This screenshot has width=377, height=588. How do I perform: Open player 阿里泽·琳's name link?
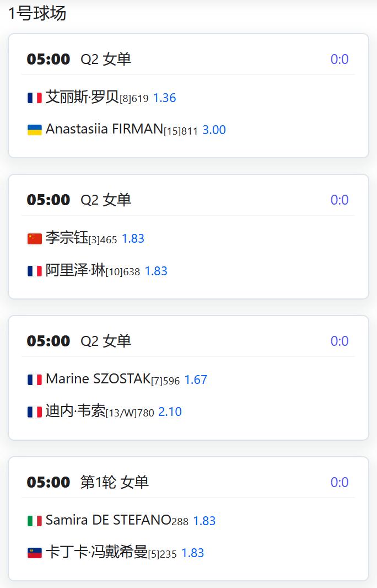(76, 270)
